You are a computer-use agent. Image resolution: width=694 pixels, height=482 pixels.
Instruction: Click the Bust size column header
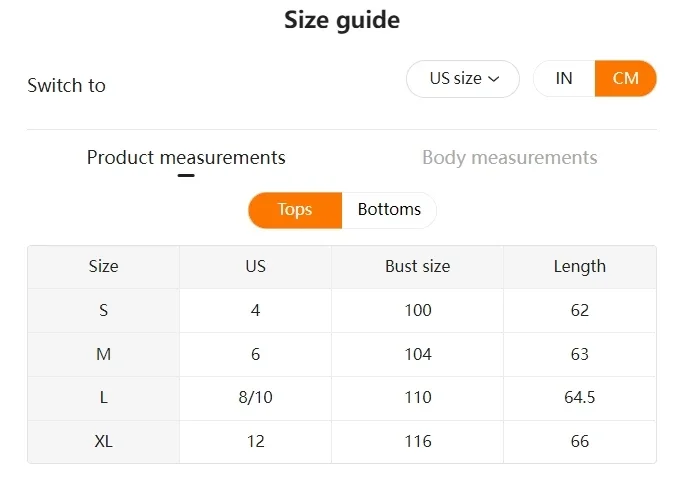pos(417,266)
